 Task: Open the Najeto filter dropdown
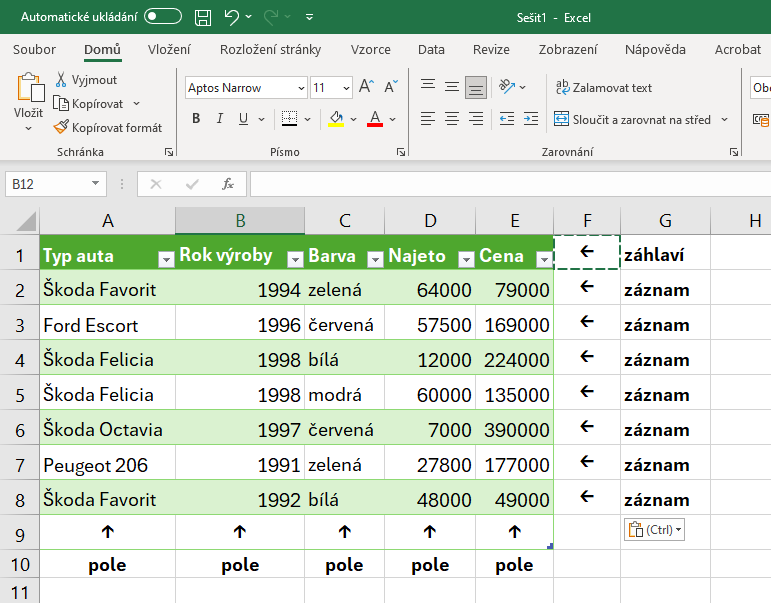466,259
